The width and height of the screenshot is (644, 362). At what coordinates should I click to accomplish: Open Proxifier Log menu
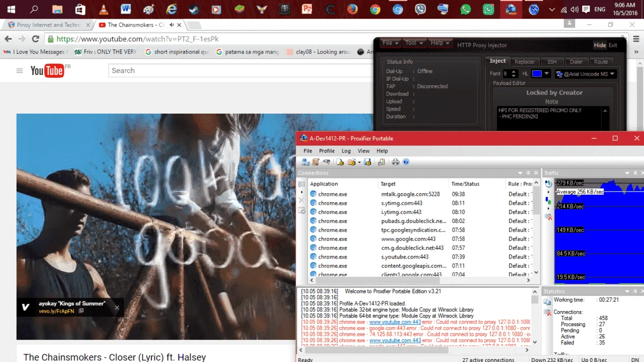point(346,151)
